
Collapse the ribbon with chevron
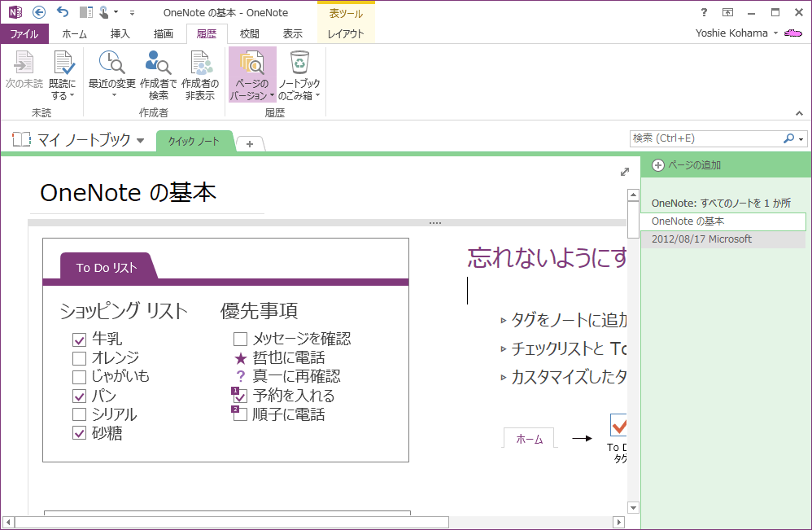coord(799,113)
